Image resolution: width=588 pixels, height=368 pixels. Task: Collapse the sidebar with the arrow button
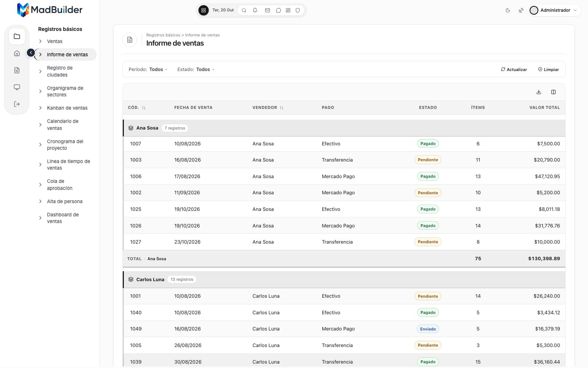[31, 53]
